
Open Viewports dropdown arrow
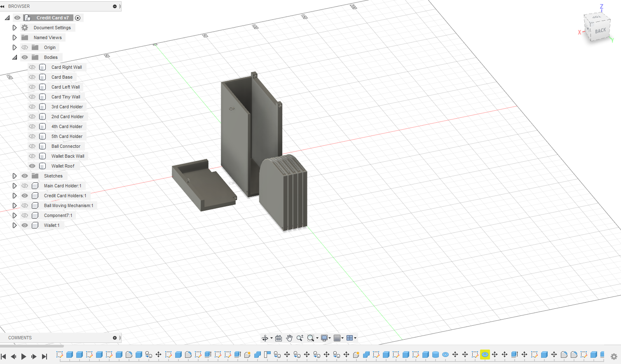pyautogui.click(x=355, y=338)
